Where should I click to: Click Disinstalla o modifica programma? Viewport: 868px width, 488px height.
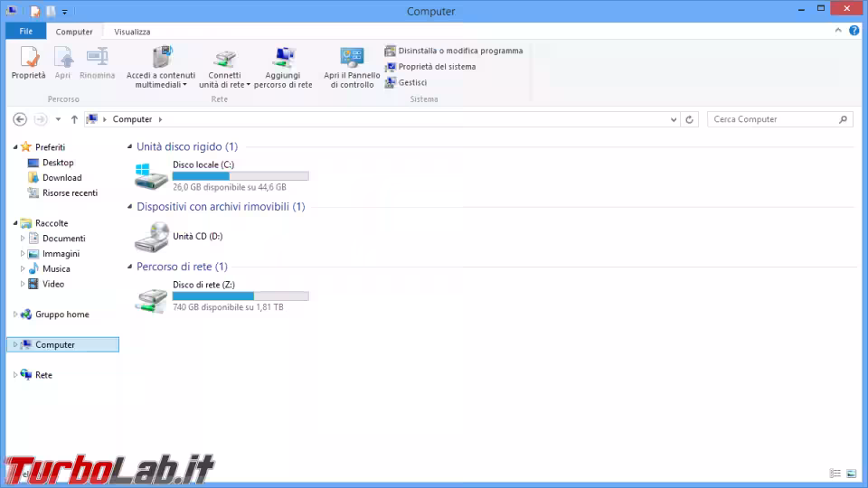tap(454, 51)
